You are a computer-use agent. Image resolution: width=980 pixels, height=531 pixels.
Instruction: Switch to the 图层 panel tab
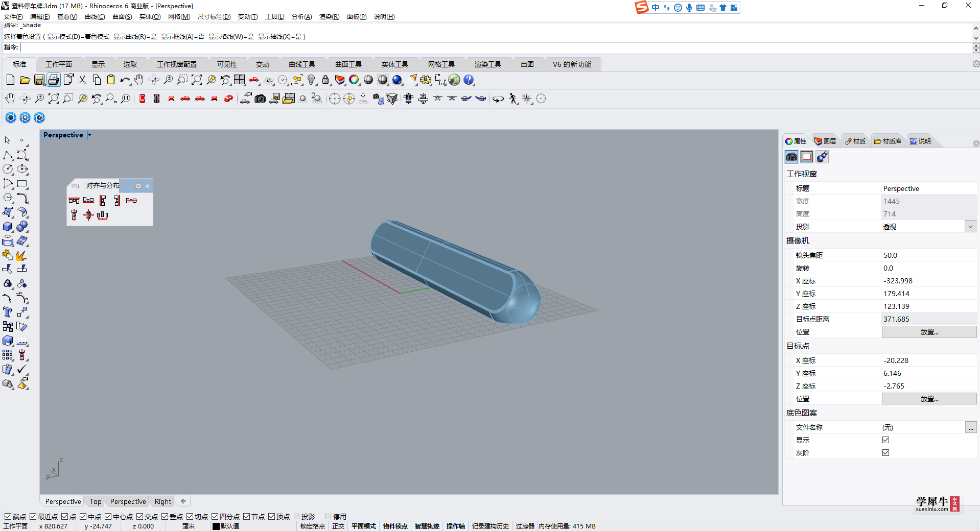[x=826, y=141]
